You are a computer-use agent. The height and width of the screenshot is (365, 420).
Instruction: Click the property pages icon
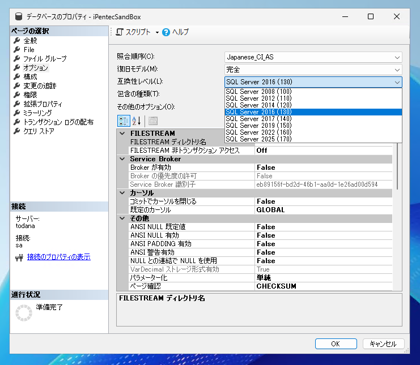[x=153, y=121]
